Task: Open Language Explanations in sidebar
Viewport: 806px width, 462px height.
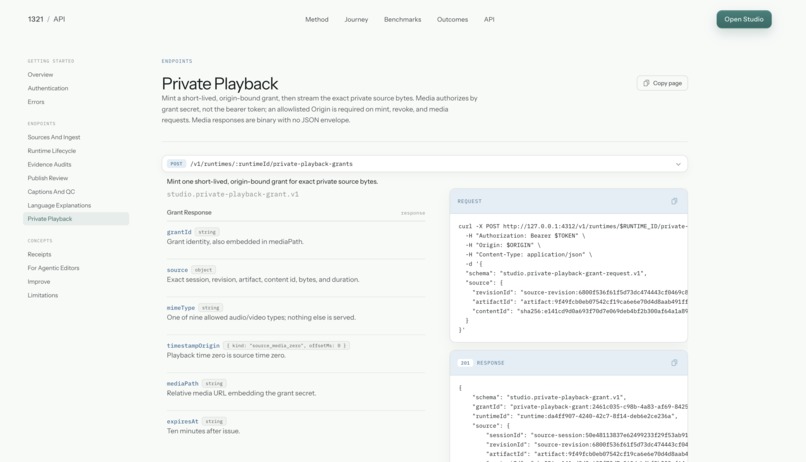Action: pos(59,206)
